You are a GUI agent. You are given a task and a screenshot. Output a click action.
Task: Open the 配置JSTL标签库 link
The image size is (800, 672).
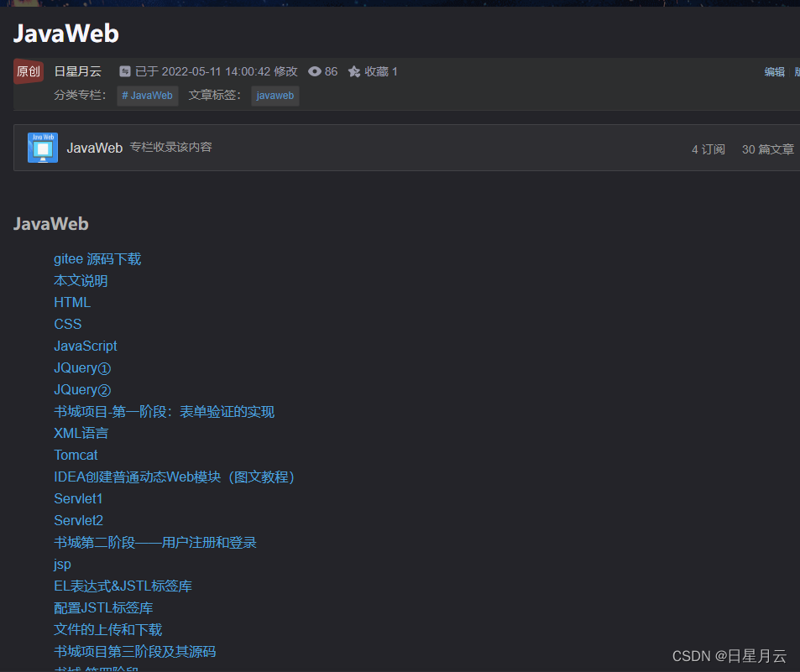103,608
